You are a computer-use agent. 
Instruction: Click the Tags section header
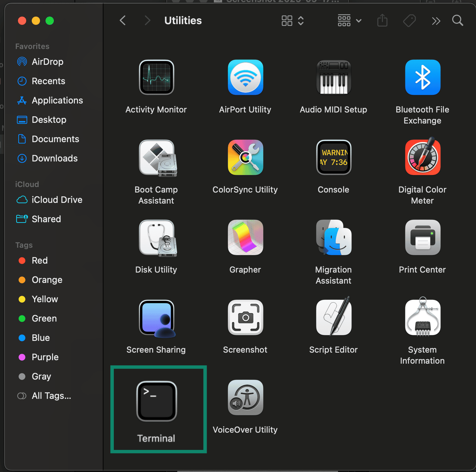(x=24, y=245)
